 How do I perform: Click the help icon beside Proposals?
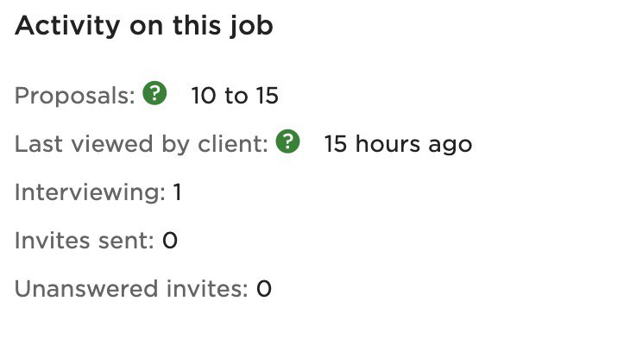(x=154, y=93)
